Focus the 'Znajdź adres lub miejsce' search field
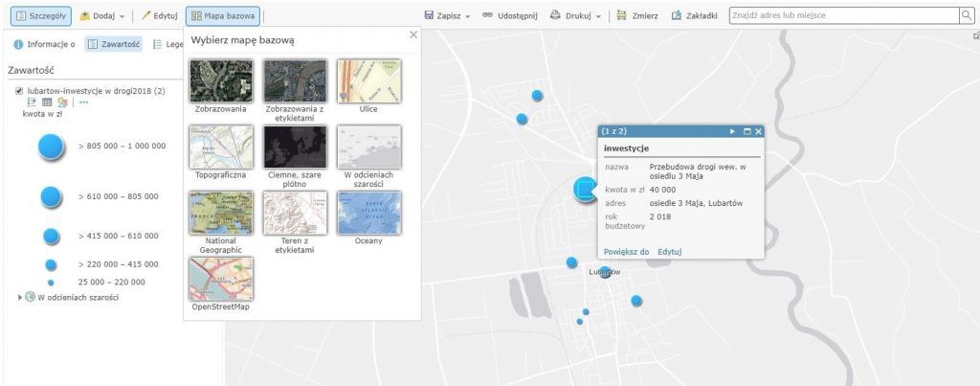This screenshot has height=386, width=980. [844, 15]
